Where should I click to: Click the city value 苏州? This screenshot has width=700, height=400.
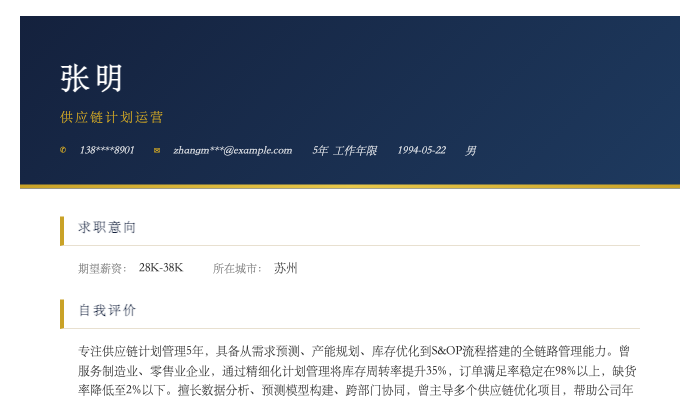pyautogui.click(x=286, y=268)
